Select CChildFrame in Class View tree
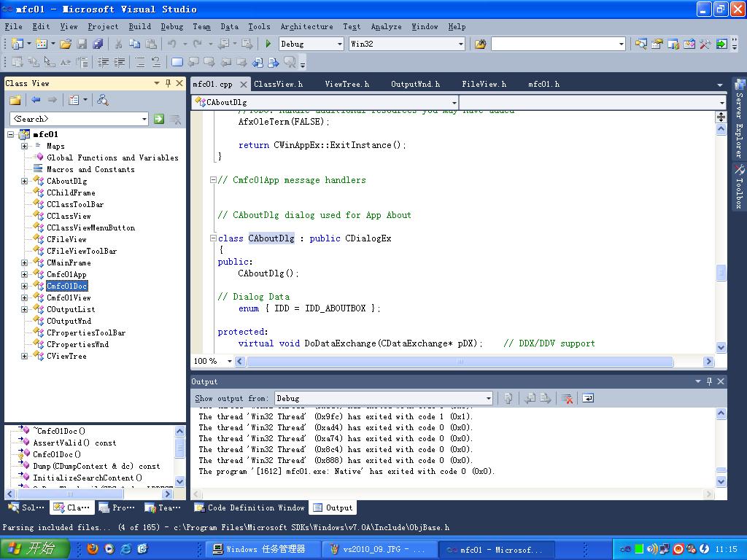 (x=71, y=192)
